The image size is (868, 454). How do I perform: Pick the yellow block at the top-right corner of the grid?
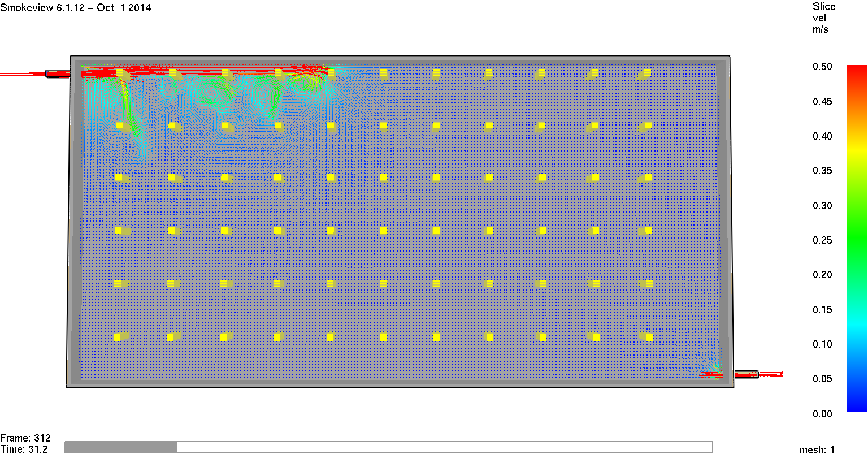pos(646,73)
